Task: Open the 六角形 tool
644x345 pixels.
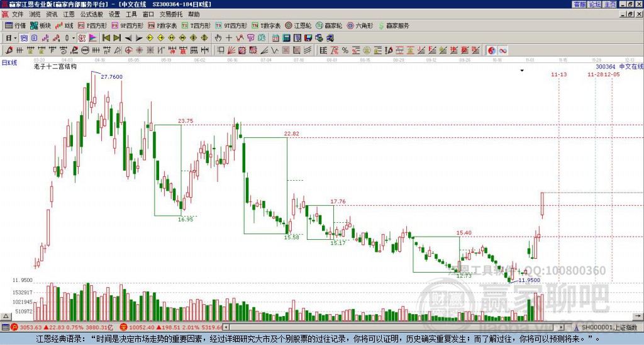Action: click(x=360, y=25)
